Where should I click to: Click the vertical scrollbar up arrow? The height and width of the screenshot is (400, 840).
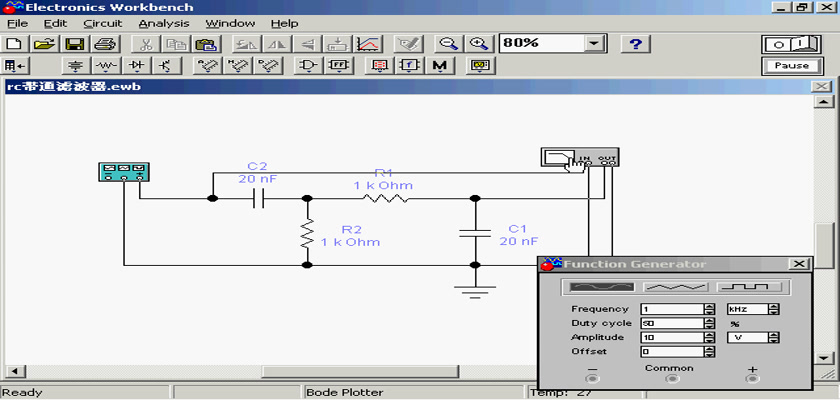click(x=823, y=102)
